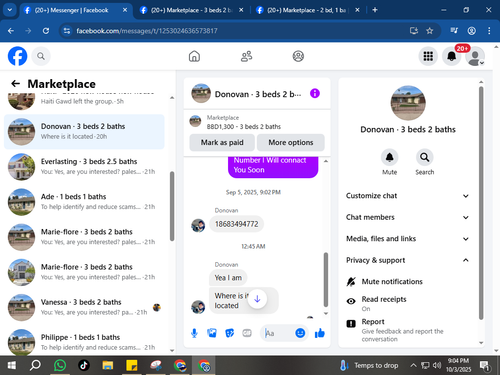Screen dimensions: 500x375
Task: Record a voice clip with microphone icon
Action: point(194,333)
